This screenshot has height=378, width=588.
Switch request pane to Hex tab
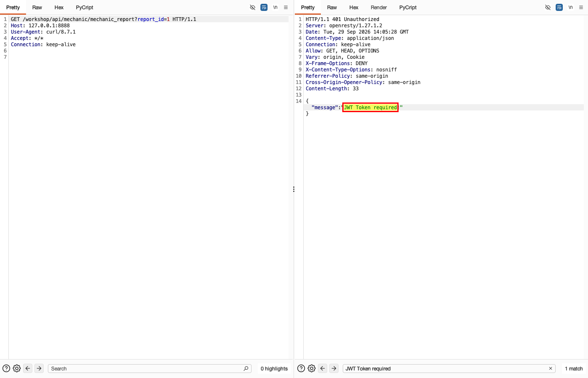(59, 8)
